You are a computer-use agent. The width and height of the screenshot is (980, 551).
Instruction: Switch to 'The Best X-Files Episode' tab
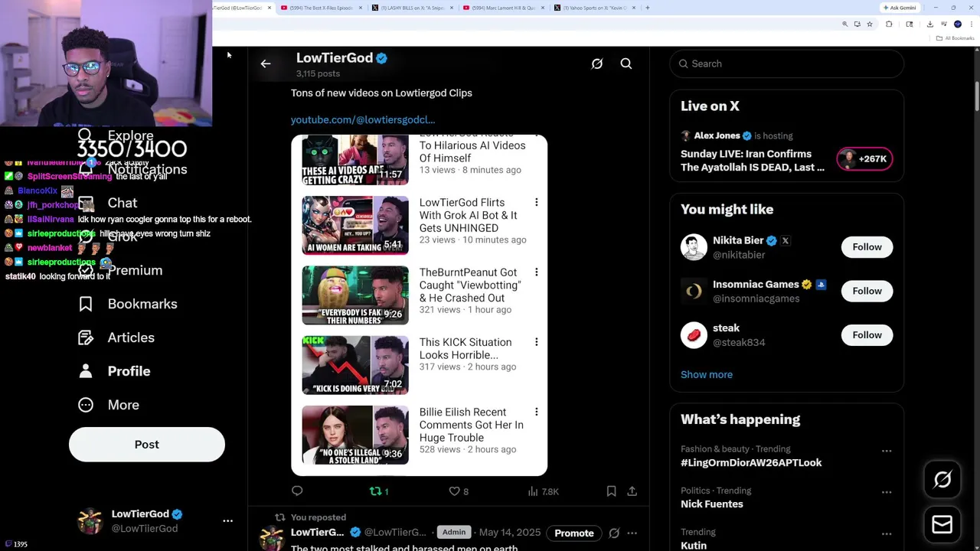(x=322, y=8)
